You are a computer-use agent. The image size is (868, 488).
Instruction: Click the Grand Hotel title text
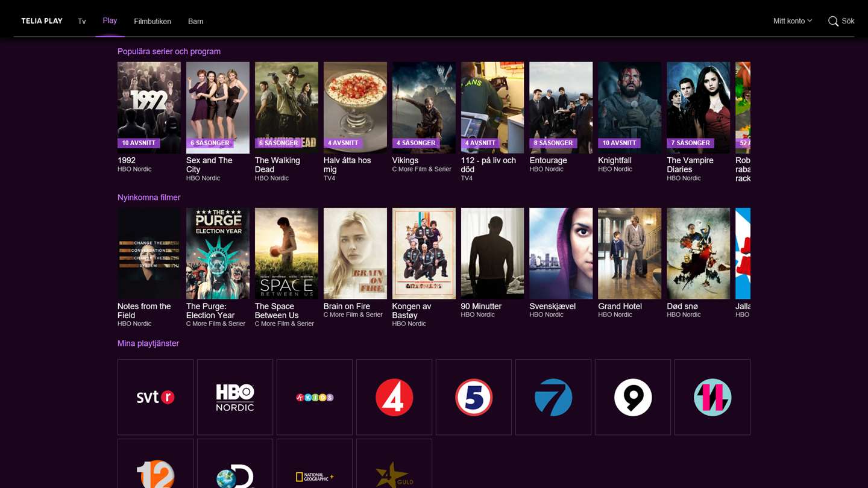620,306
